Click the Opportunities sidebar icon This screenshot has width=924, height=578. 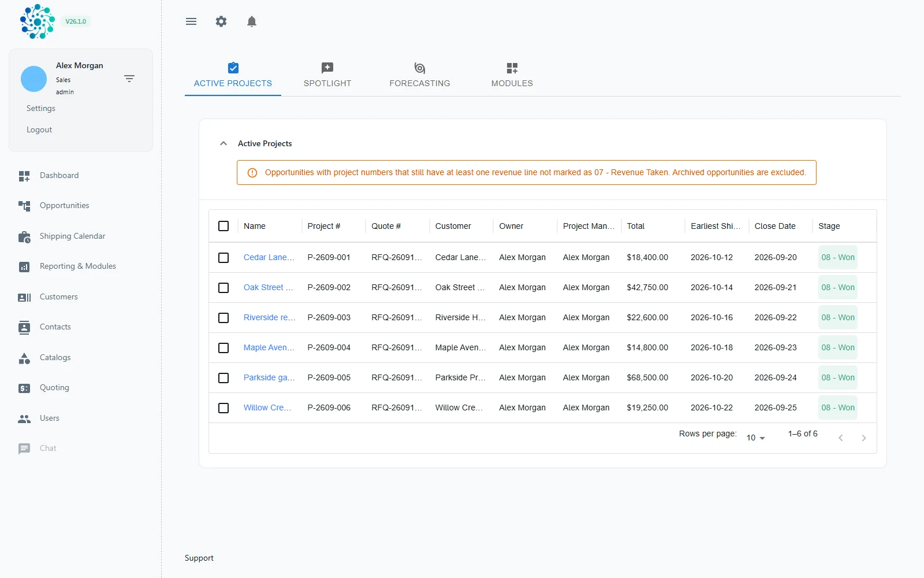(24, 206)
